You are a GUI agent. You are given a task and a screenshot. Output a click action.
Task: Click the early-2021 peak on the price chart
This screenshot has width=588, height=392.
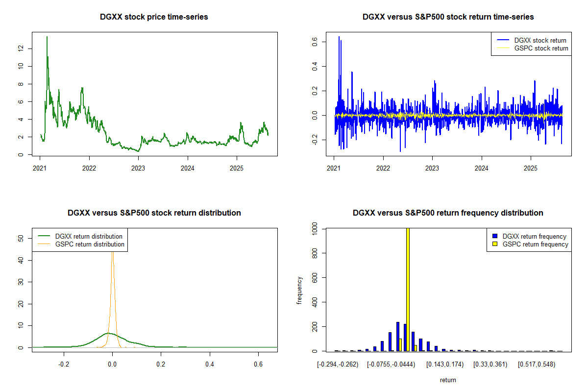(x=47, y=37)
